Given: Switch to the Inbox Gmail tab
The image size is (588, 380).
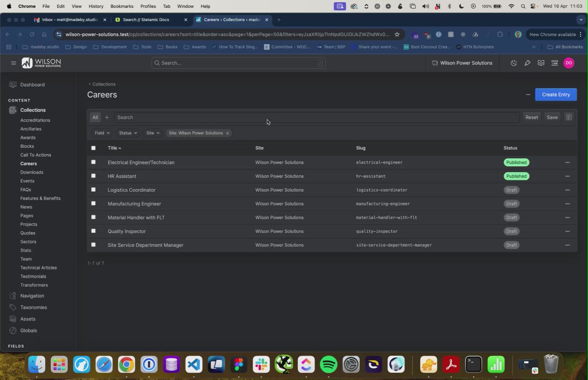Looking at the screenshot, I should [x=70, y=20].
